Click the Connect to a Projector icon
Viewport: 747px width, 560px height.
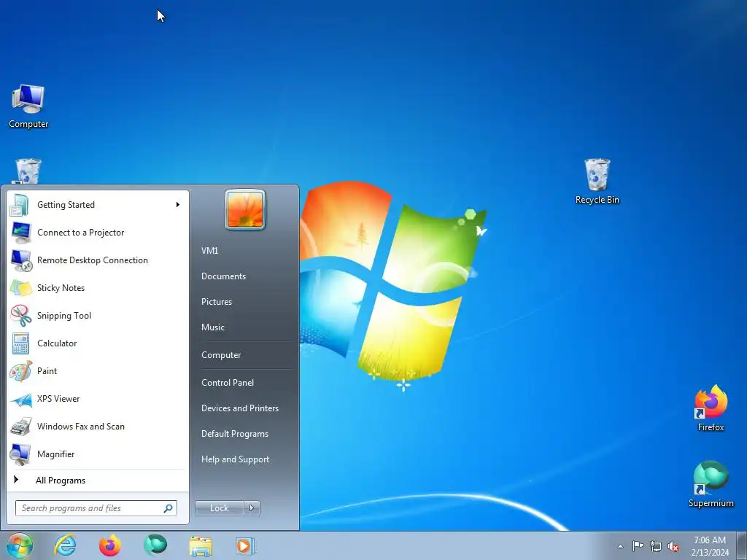[20, 233]
